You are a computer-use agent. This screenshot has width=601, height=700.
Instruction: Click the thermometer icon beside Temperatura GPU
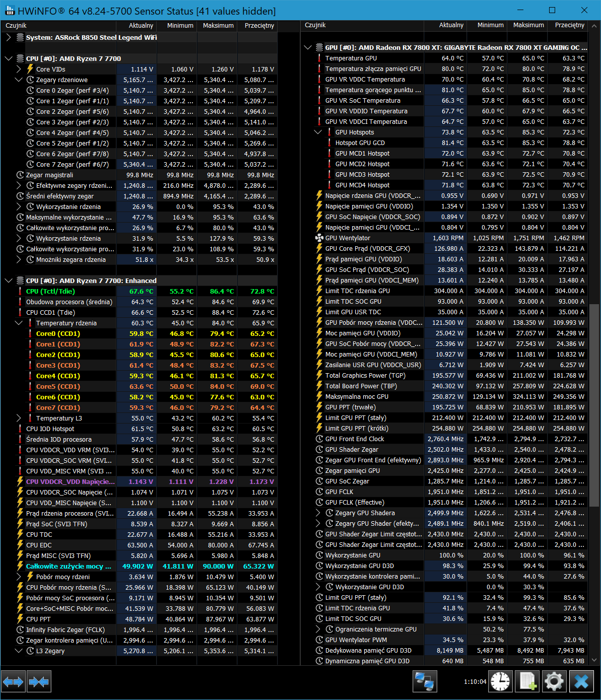pyautogui.click(x=319, y=58)
